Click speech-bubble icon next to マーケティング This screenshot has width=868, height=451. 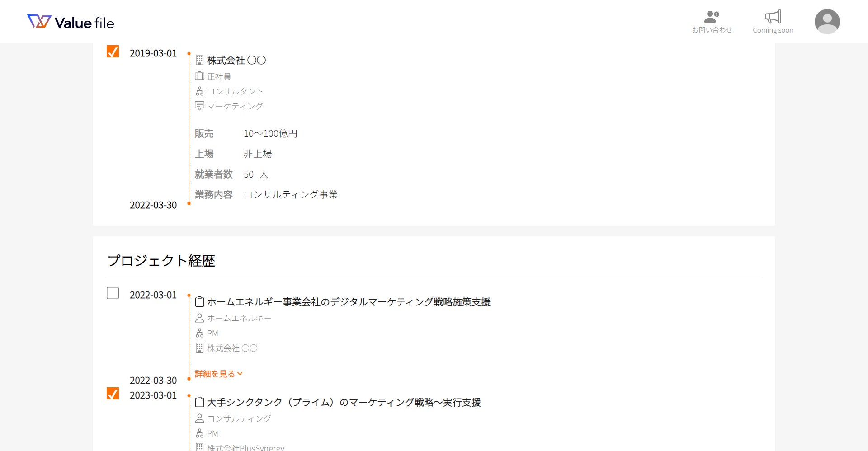[x=199, y=106]
